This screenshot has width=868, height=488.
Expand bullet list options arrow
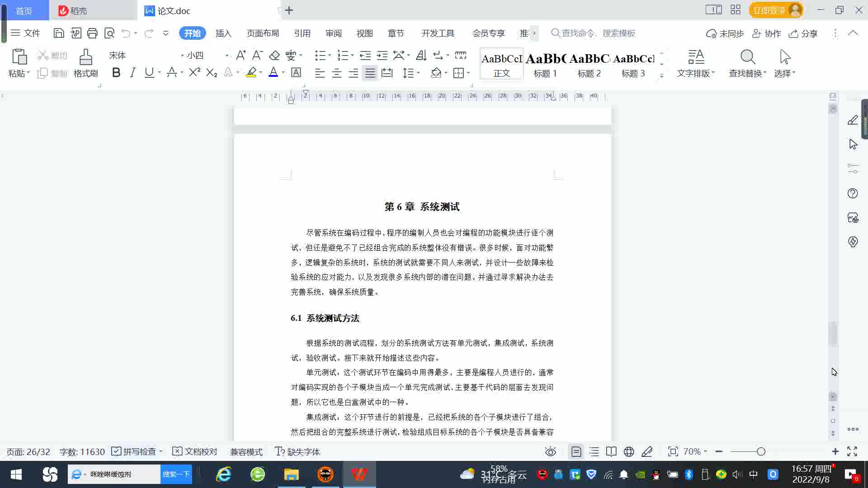point(330,55)
